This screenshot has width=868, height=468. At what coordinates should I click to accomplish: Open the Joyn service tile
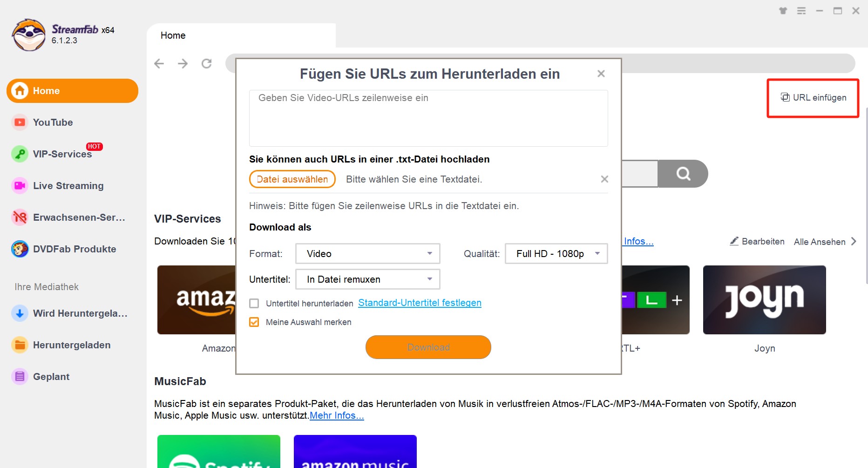(765, 300)
